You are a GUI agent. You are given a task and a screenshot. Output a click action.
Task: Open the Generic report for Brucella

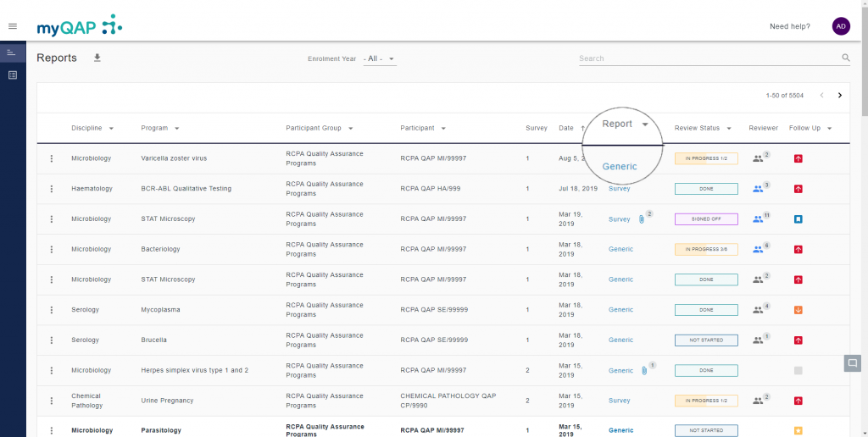point(620,340)
